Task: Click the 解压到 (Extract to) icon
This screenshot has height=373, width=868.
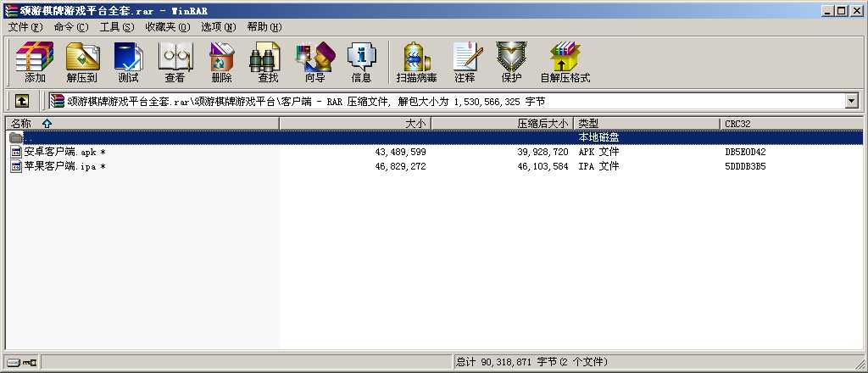Action: coord(82,62)
